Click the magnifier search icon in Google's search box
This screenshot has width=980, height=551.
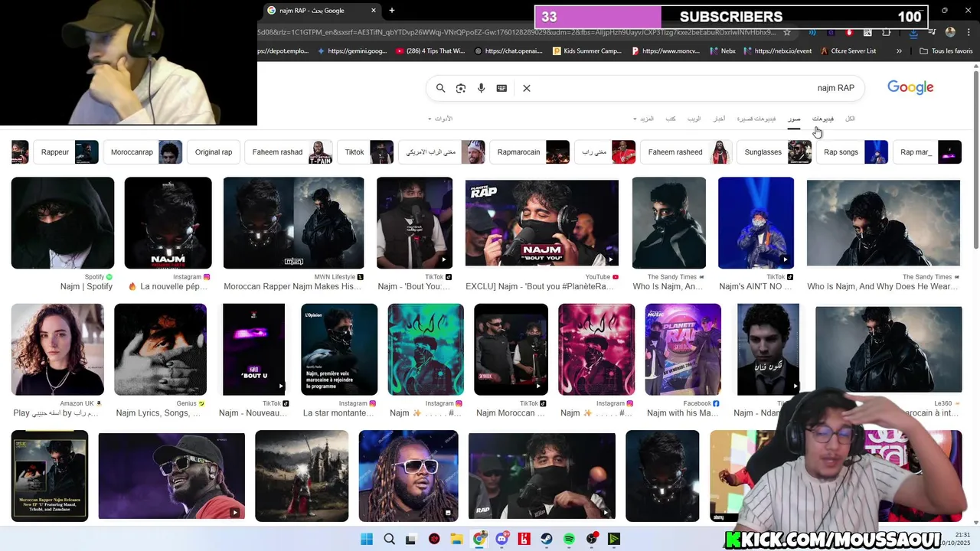pos(440,88)
